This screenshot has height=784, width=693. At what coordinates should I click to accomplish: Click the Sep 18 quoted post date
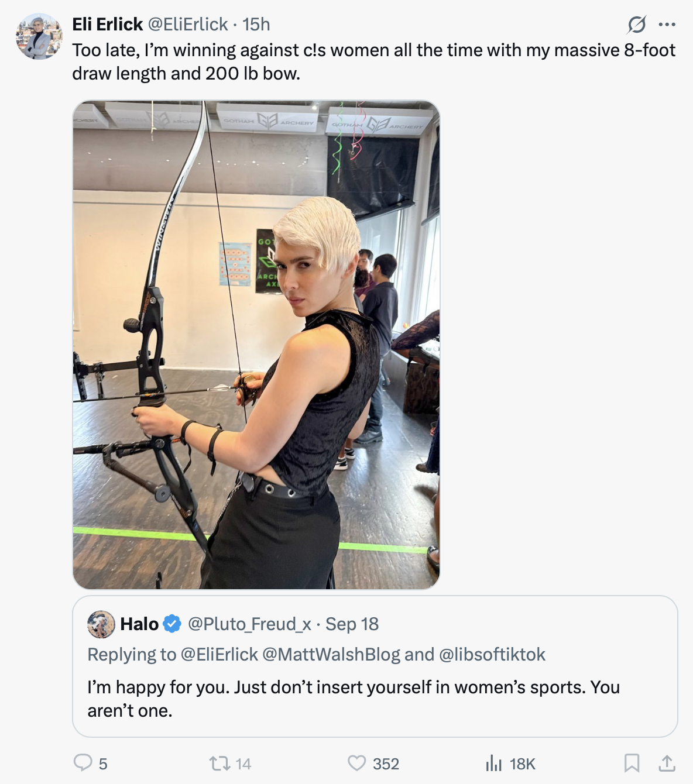[x=352, y=624]
